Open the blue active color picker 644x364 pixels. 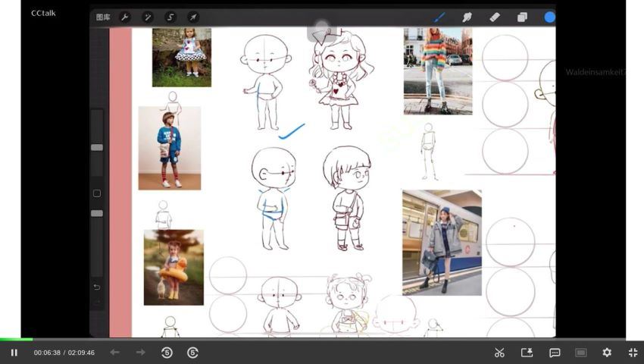[549, 17]
